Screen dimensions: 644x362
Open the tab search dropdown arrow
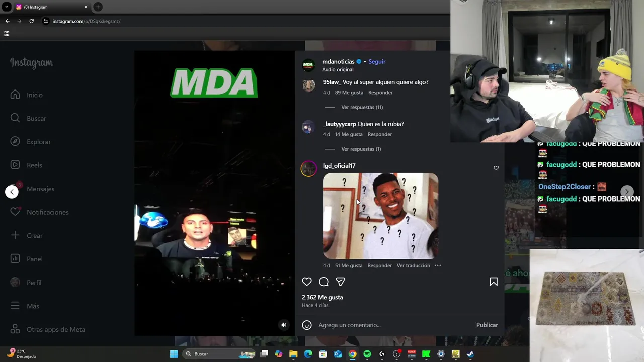tap(7, 7)
